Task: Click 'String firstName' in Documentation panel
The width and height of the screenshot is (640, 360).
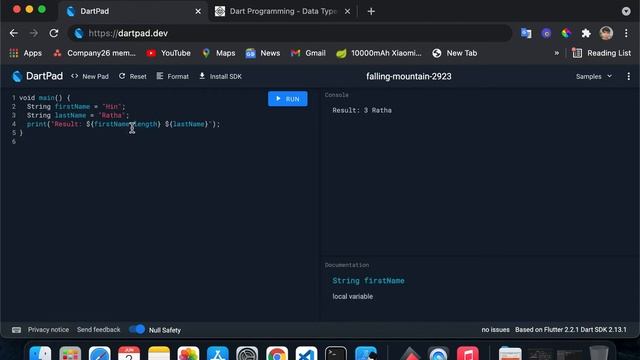Action: click(368, 280)
